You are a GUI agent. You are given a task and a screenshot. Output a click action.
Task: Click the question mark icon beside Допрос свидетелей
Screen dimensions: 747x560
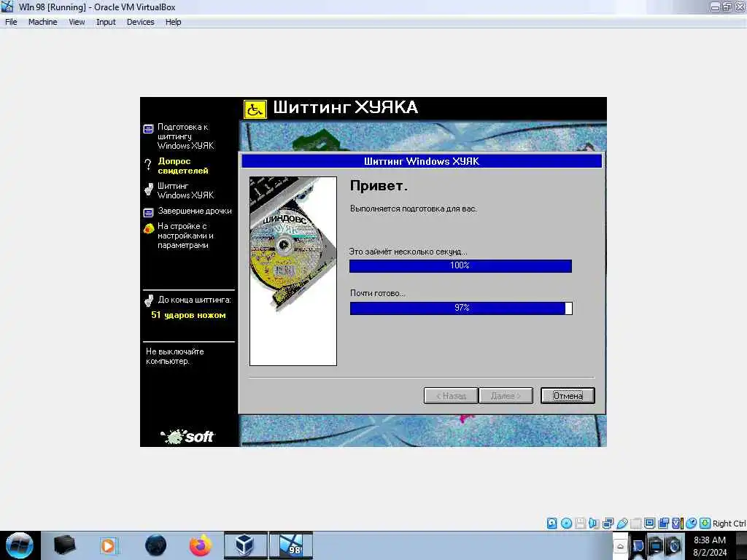point(148,165)
